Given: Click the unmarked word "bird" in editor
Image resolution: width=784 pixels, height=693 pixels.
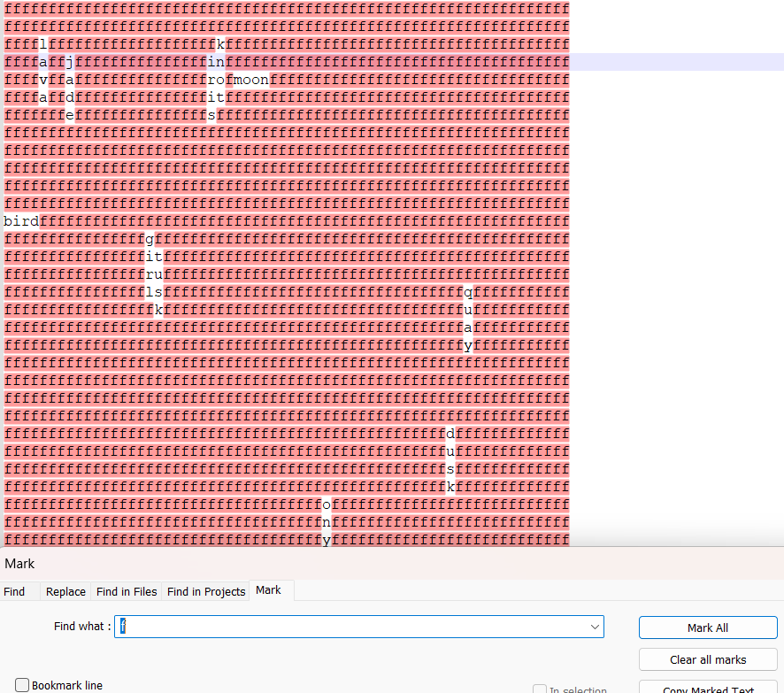Looking at the screenshot, I should click(x=21, y=221).
